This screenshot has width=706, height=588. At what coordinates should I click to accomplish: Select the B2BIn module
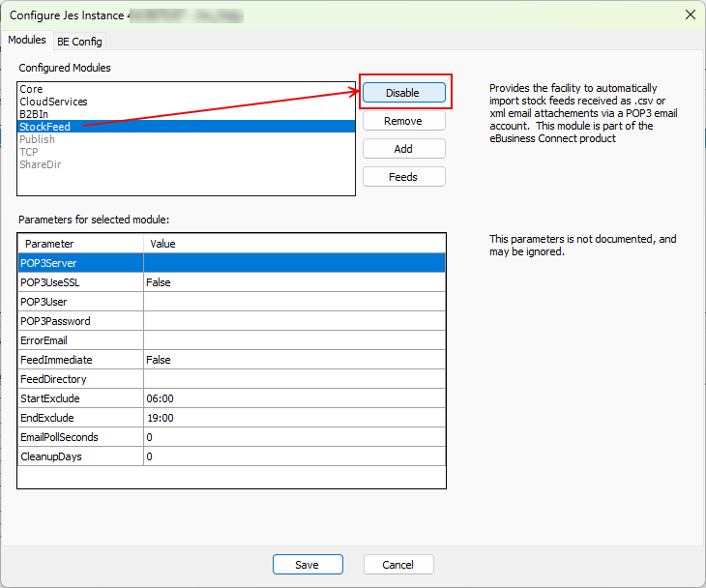pyautogui.click(x=186, y=114)
